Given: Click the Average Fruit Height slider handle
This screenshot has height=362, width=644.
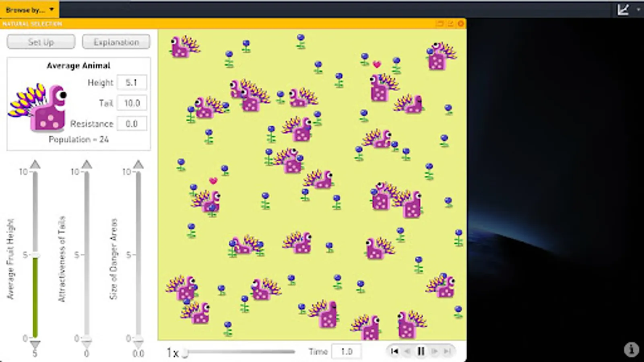Looking at the screenshot, I should (x=35, y=255).
